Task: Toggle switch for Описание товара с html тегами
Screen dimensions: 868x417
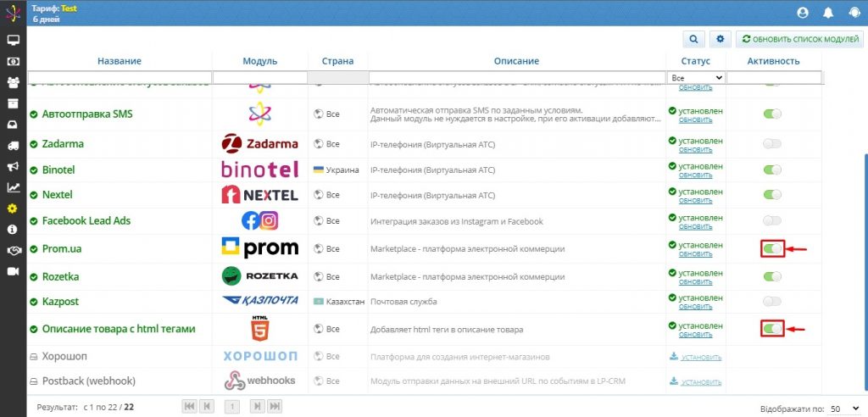Action: pos(772,329)
